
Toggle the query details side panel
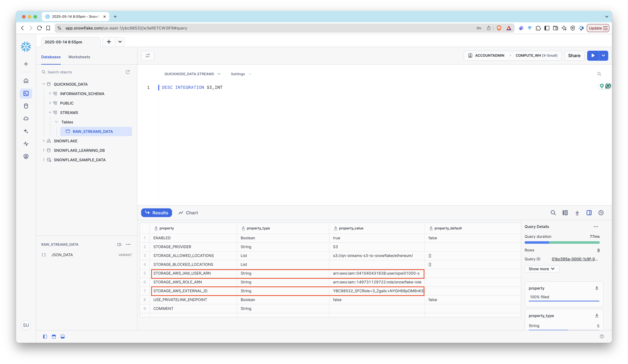[589, 213]
